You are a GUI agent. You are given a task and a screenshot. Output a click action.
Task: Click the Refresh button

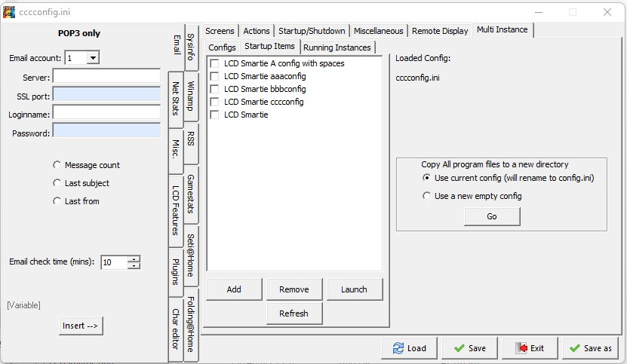(x=294, y=314)
